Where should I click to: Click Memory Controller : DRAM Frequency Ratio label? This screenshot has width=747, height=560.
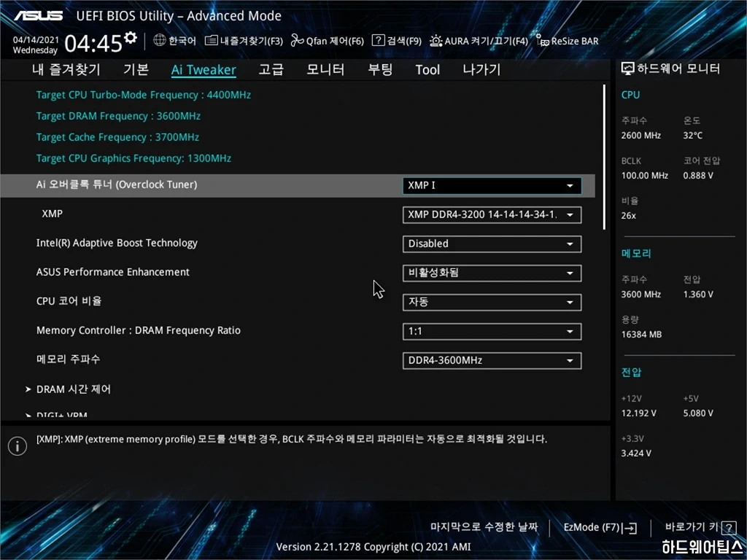[138, 330]
